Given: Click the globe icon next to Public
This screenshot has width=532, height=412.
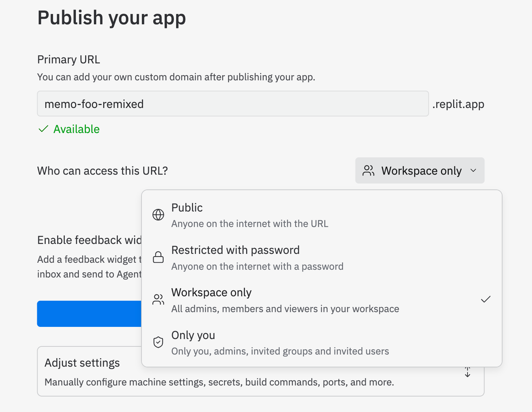Looking at the screenshot, I should coord(158,214).
